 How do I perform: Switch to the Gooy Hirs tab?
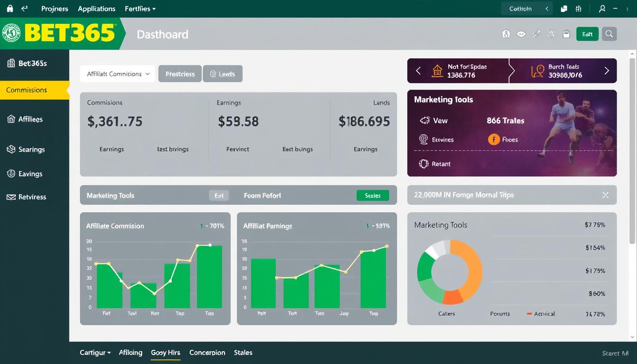165,353
